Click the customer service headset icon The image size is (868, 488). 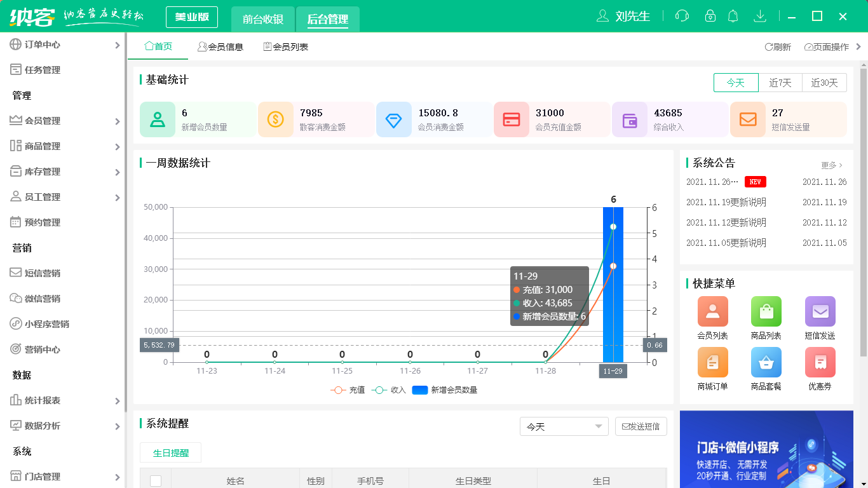[x=682, y=17]
